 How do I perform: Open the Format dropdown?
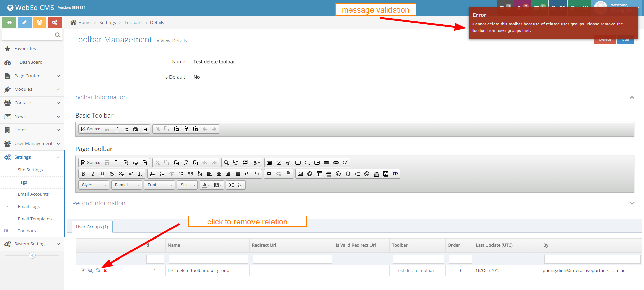(127, 185)
